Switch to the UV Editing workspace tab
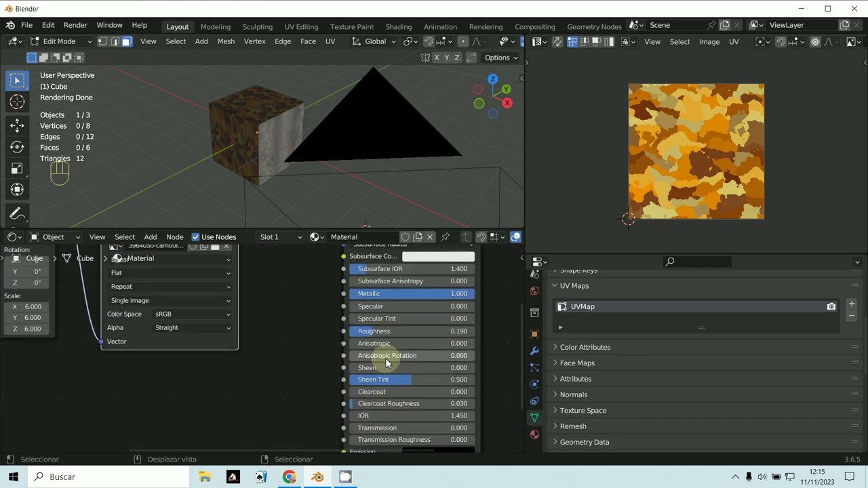Screen dimensions: 868x488 (x=301, y=26)
